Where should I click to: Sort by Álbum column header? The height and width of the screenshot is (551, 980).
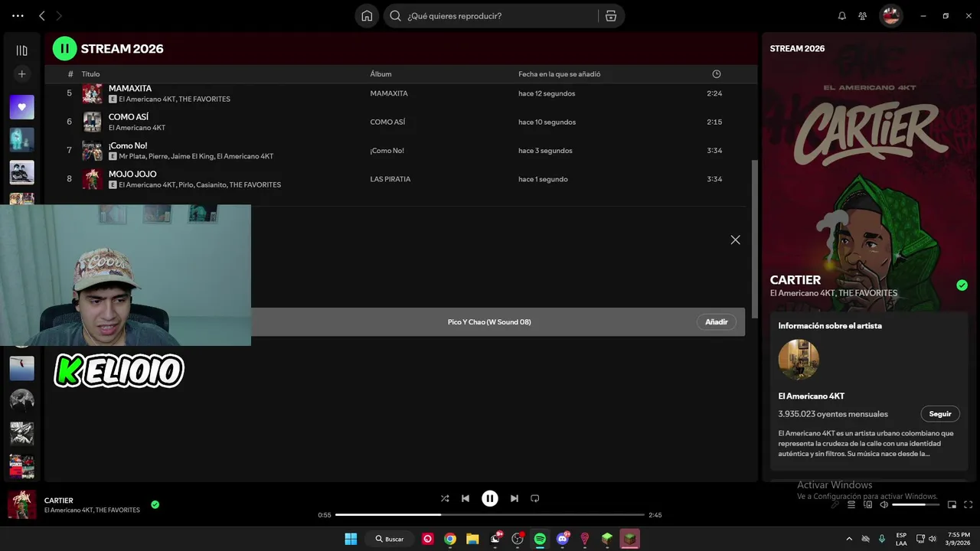[381, 74]
